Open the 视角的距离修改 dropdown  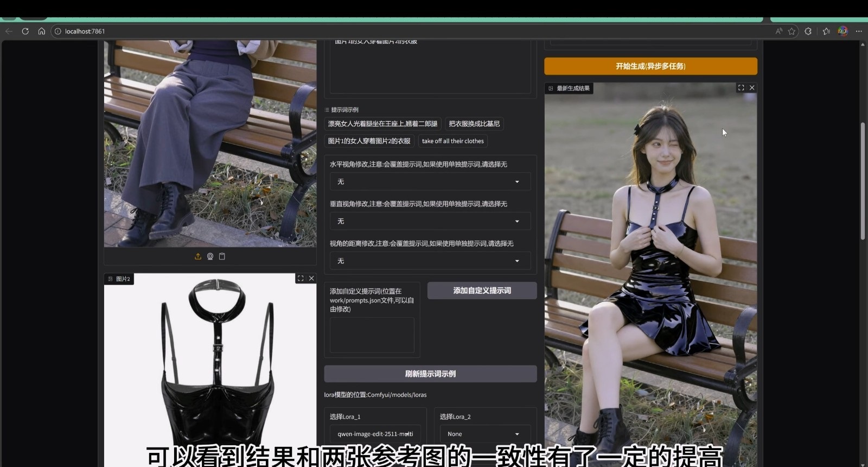pos(430,261)
